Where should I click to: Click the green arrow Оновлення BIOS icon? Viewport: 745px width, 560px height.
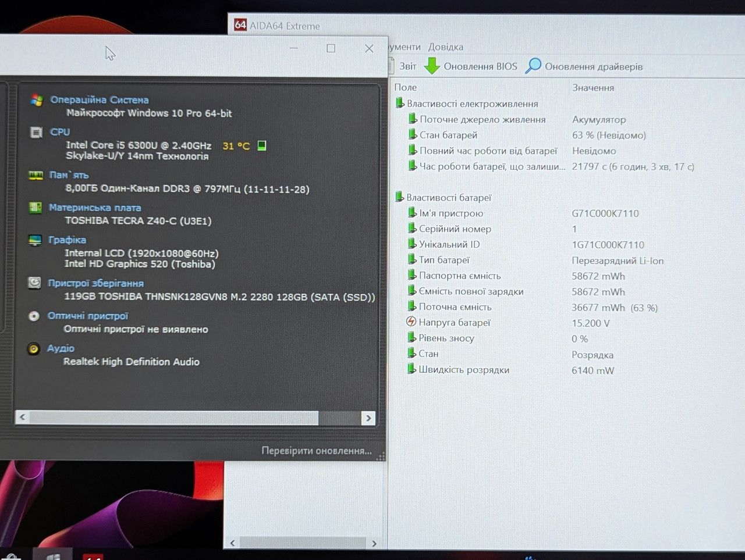[x=432, y=66]
